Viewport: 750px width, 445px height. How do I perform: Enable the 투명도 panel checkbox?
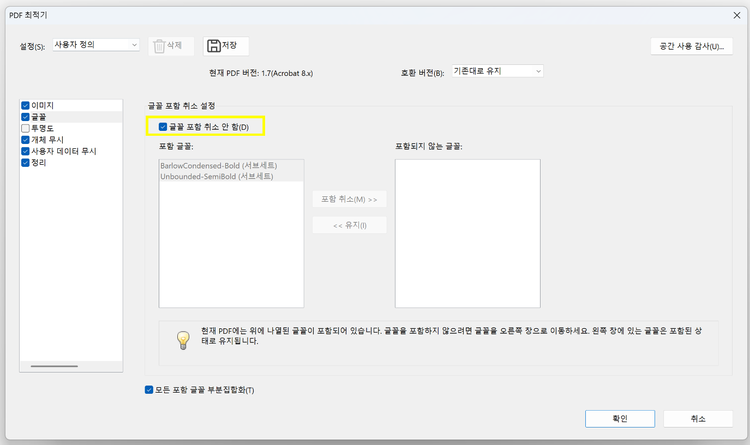pos(25,128)
